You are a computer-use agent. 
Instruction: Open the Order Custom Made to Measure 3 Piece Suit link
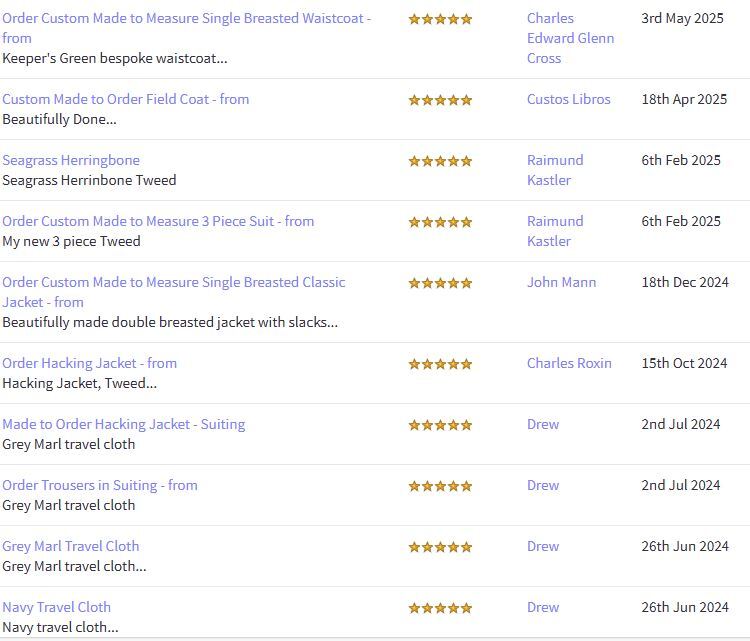click(x=158, y=221)
